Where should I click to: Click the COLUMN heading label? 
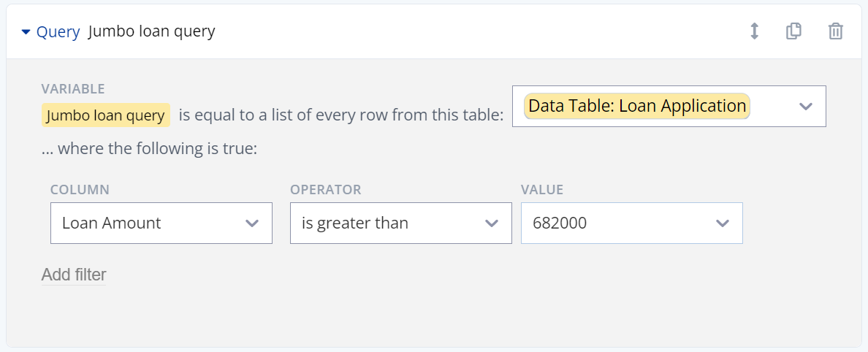click(80, 190)
